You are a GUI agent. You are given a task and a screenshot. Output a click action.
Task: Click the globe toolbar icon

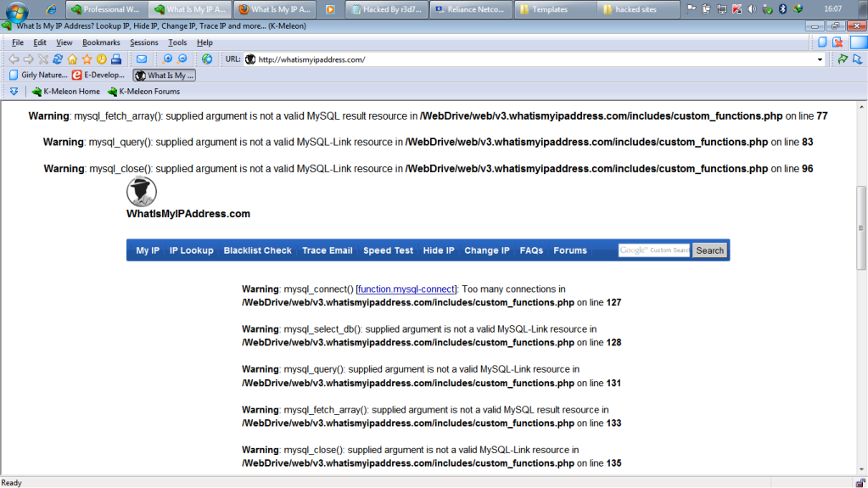(207, 59)
